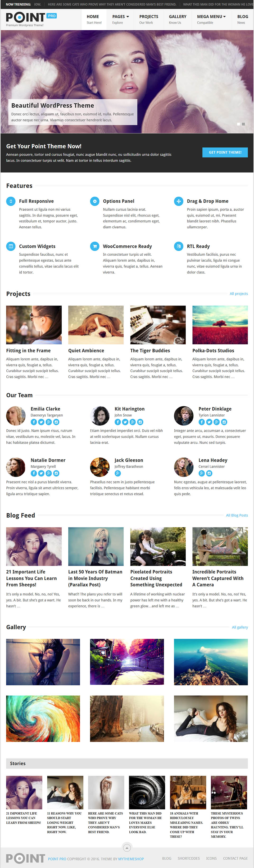The height and width of the screenshot is (868, 254).
Task: Open Peter Dinklage's Instagram icon
Action: 224,422
